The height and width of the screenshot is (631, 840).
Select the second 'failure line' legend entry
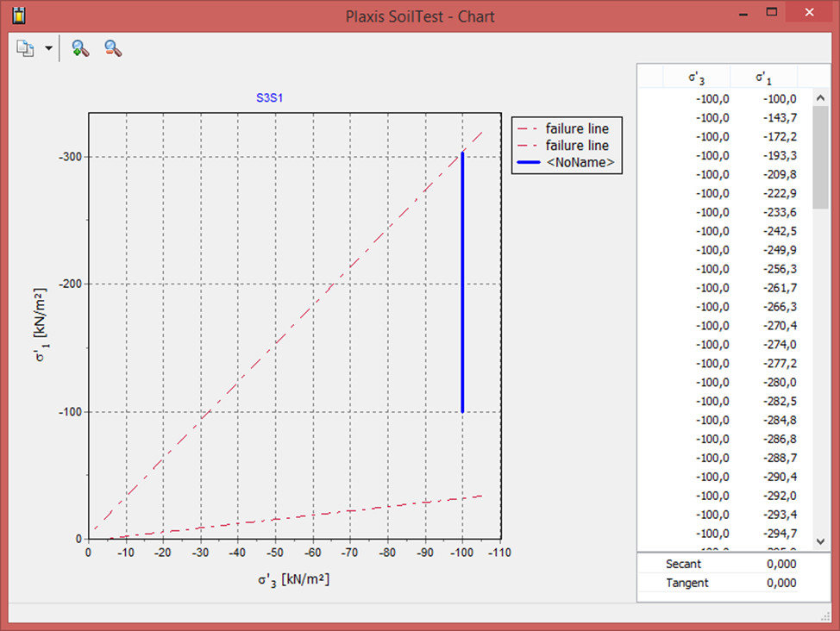[576, 146]
